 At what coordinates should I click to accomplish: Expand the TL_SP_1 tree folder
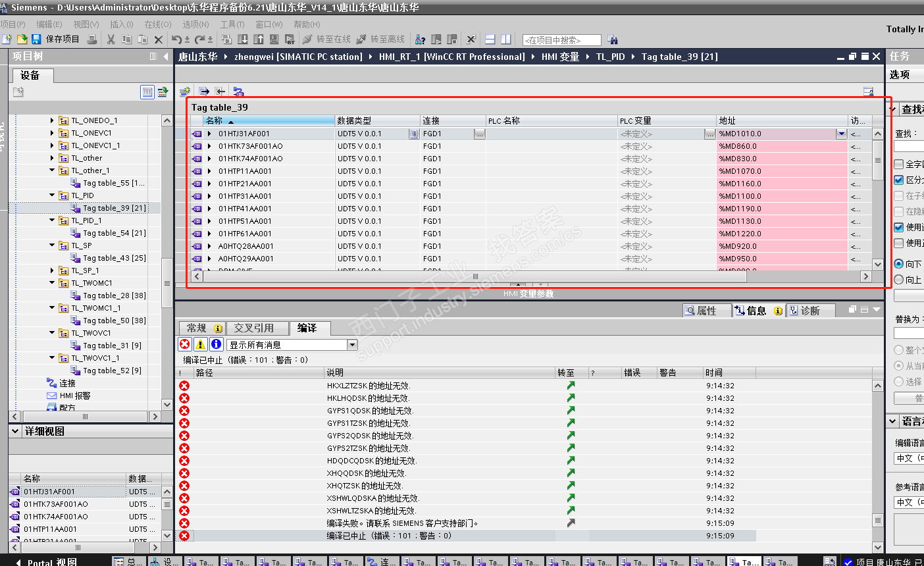52,270
